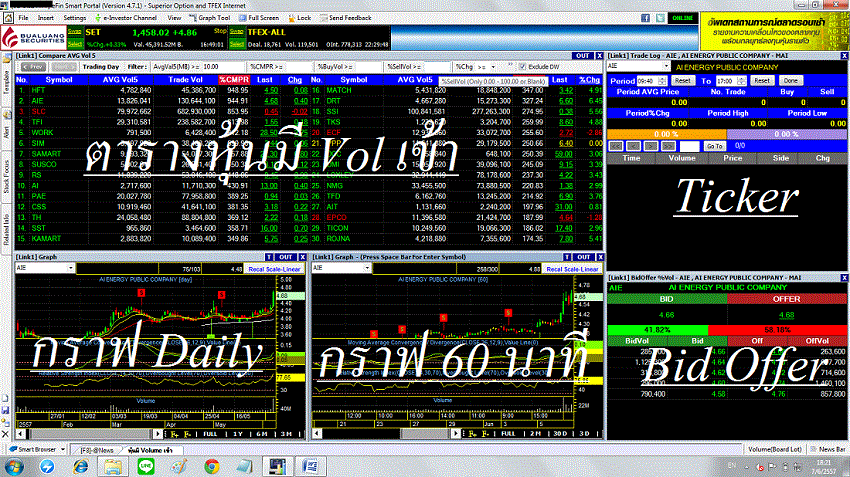The image size is (850, 477).
Task: Select the ROJNA symbol in the table
Action: 338,238
